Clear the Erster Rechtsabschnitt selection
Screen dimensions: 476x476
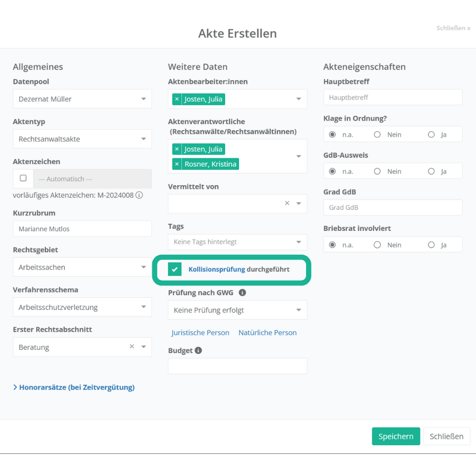click(132, 347)
